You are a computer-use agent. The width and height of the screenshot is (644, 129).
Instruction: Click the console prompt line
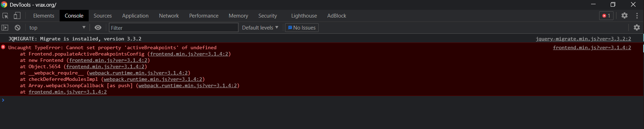[x=322, y=100]
